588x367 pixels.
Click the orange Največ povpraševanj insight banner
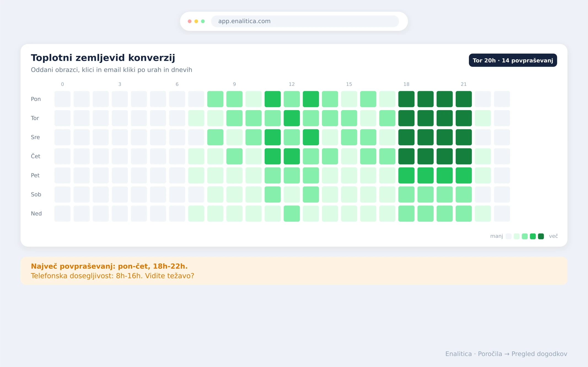tap(294, 271)
